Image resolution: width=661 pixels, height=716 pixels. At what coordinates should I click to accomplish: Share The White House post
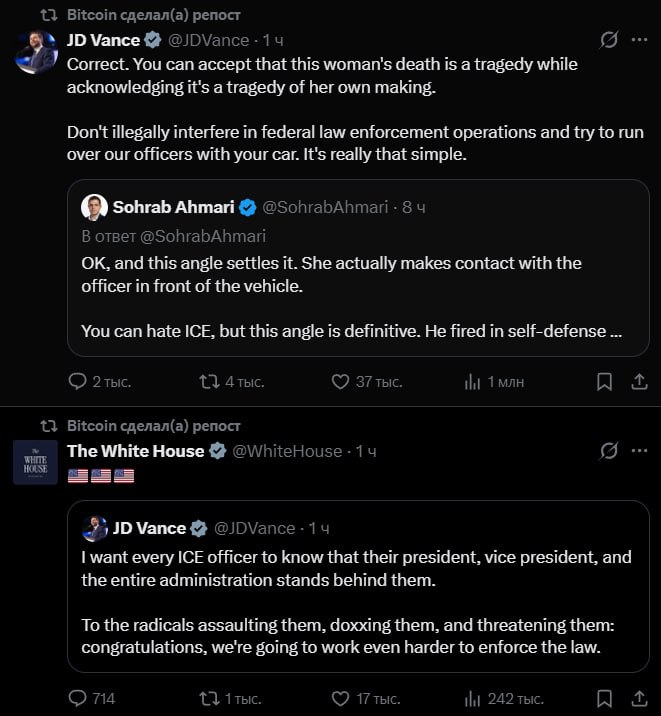(x=639, y=698)
